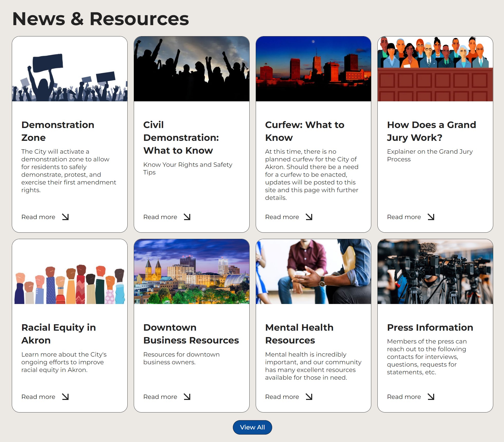Image resolution: width=504 pixels, height=442 pixels.
Task: Click Read more text on Mental Health Resources
Action: click(x=282, y=397)
